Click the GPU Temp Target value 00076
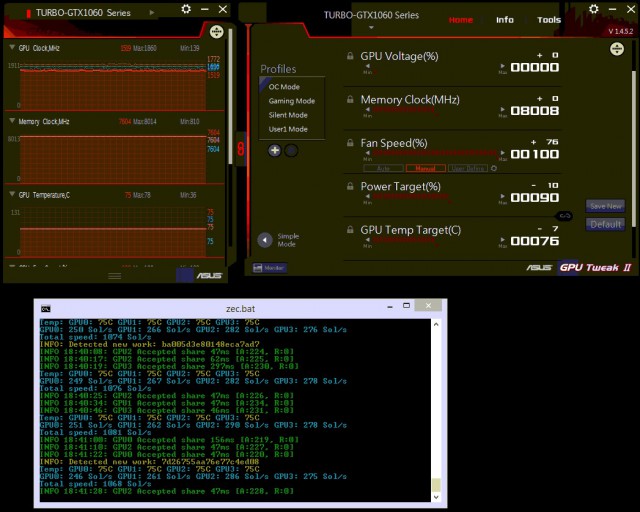This screenshot has height=512, width=640. coord(535,241)
